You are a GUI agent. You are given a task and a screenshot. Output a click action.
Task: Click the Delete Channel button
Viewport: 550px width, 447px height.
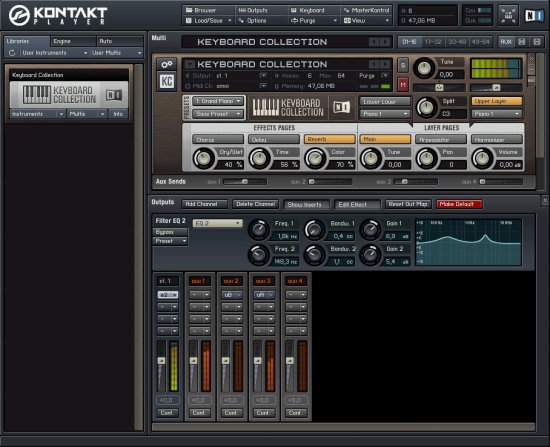(255, 204)
